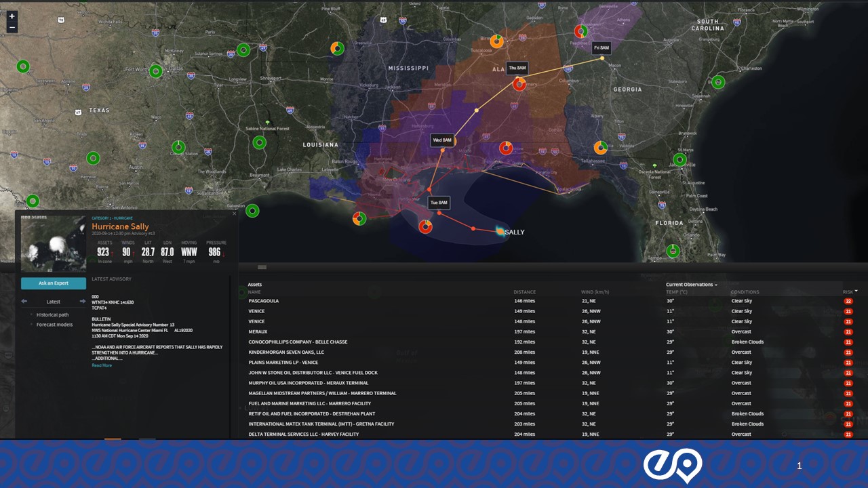The height and width of the screenshot is (488, 868).
Task: Sort by the NAME column header
Action: (x=254, y=292)
